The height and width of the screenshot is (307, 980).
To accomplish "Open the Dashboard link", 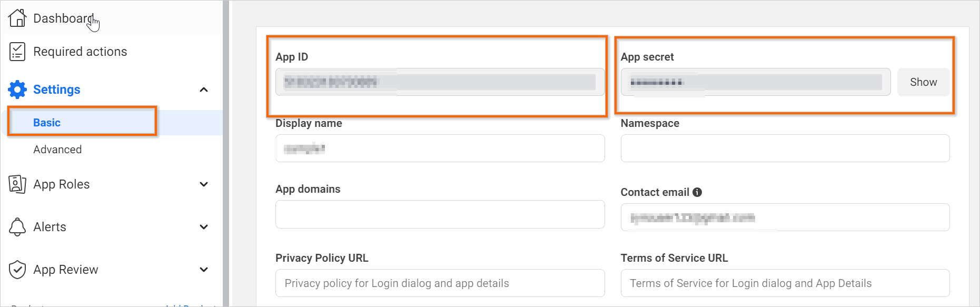I will [63, 18].
